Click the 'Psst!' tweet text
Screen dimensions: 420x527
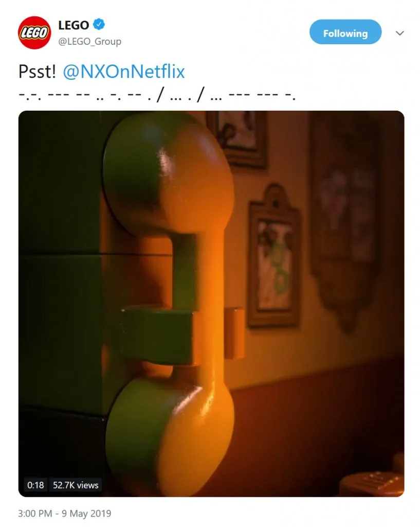(x=37, y=72)
